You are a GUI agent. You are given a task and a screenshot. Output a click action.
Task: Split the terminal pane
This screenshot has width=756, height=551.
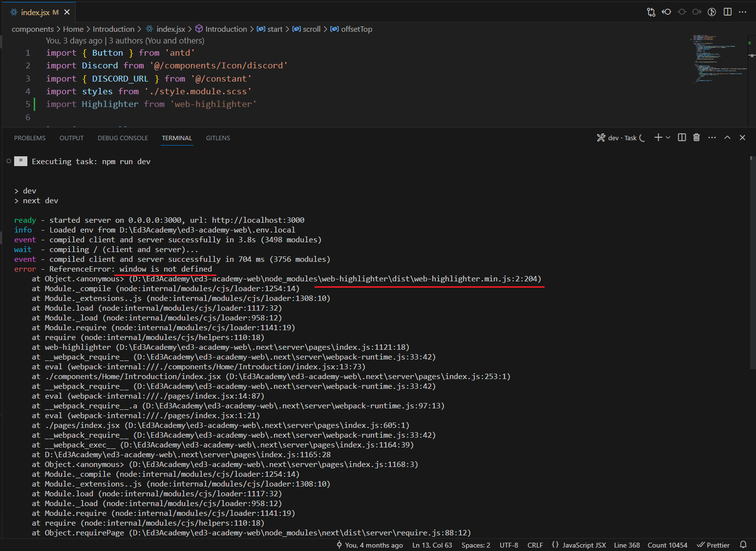click(x=681, y=137)
